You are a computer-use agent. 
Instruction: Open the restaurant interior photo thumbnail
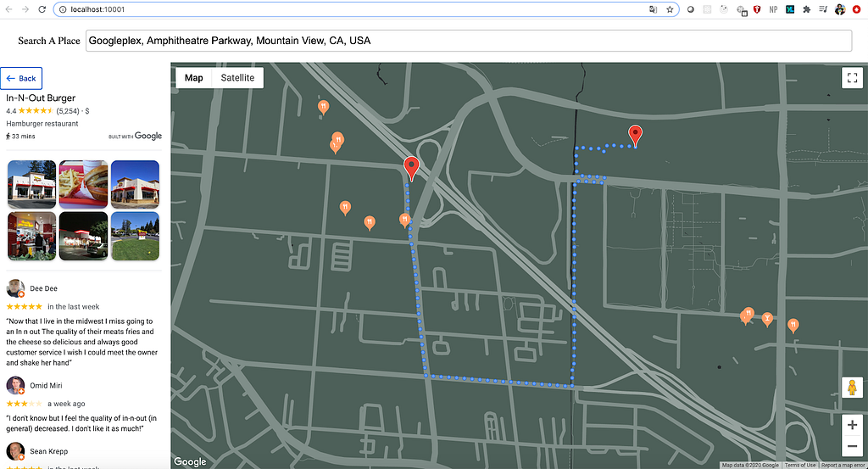[x=31, y=236]
